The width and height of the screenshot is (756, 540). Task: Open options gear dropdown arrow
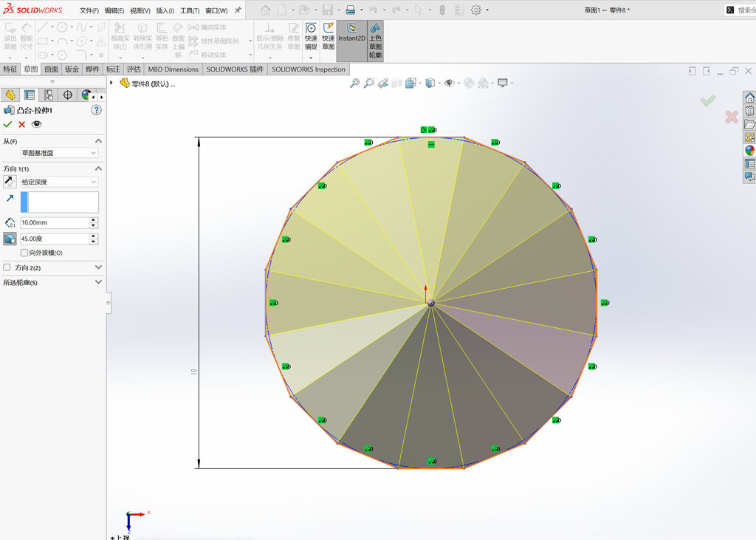coord(487,10)
